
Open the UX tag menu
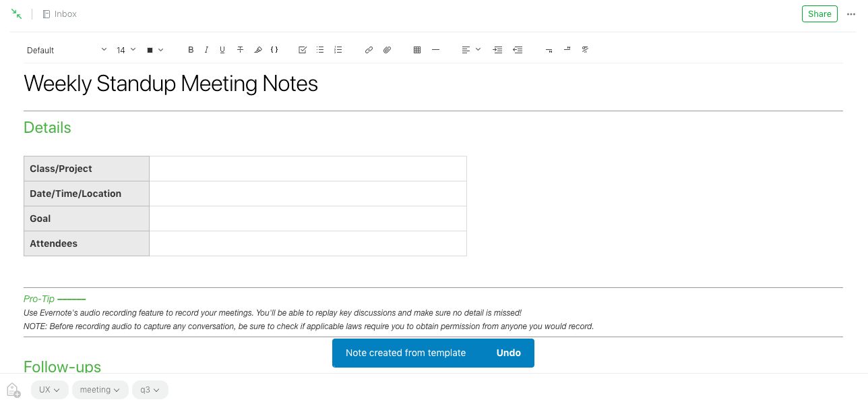coord(50,390)
